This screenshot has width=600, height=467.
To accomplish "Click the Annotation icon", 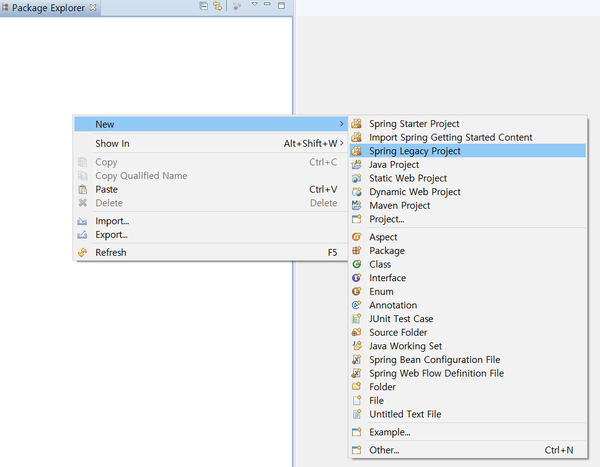I will tap(357, 305).
